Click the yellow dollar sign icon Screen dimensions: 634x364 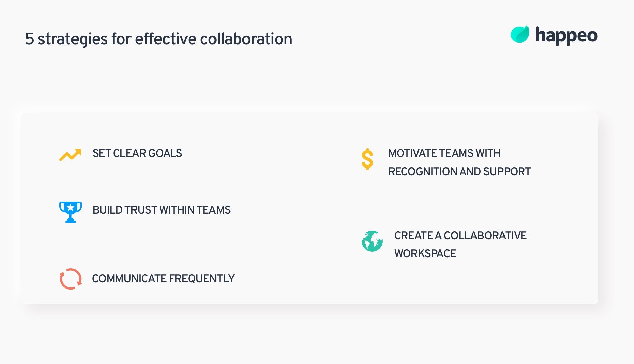pos(367,159)
